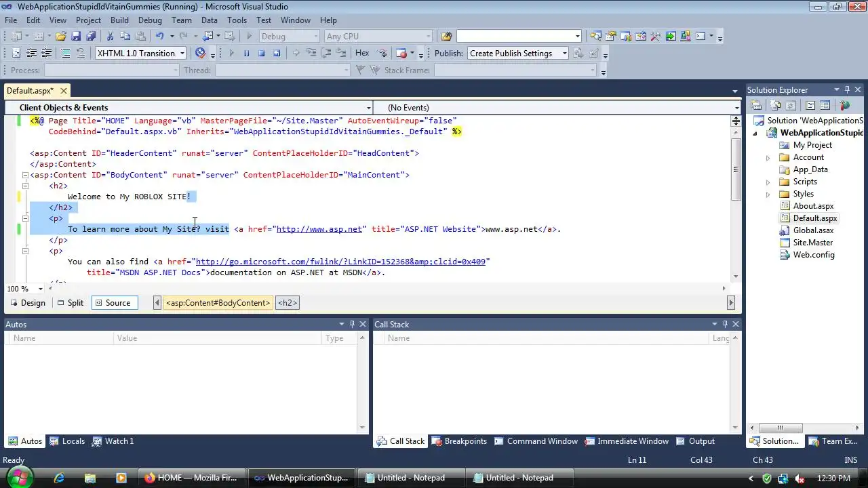Open the Build menu

119,20
